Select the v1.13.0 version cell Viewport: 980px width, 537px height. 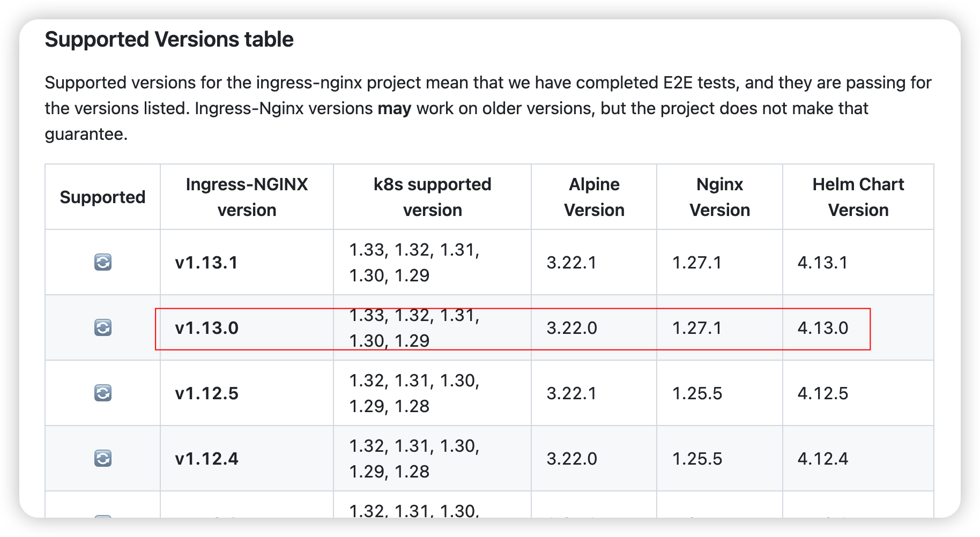pos(206,328)
